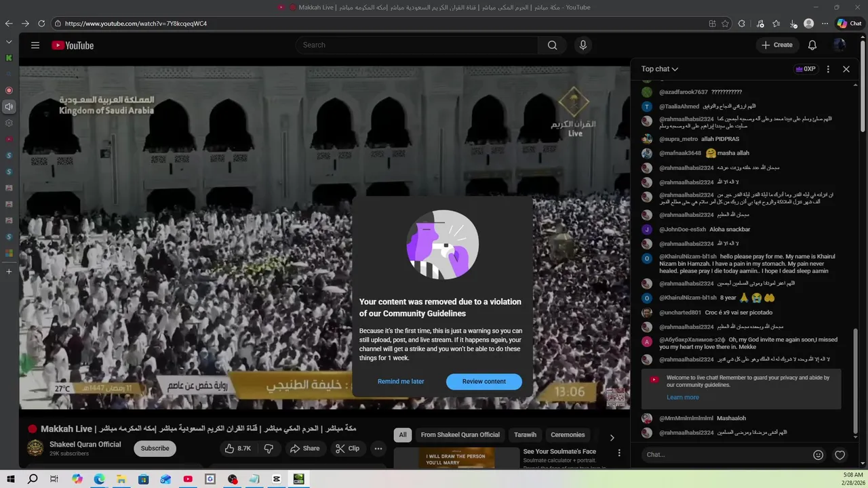
Task: Open Shakeel Quran Official channel avatar
Action: 35,448
